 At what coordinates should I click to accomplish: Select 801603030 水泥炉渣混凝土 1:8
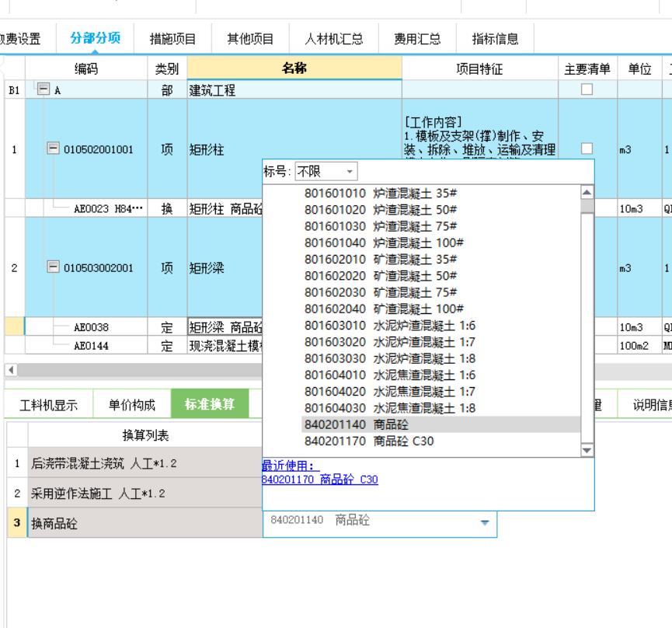pyautogui.click(x=440, y=358)
